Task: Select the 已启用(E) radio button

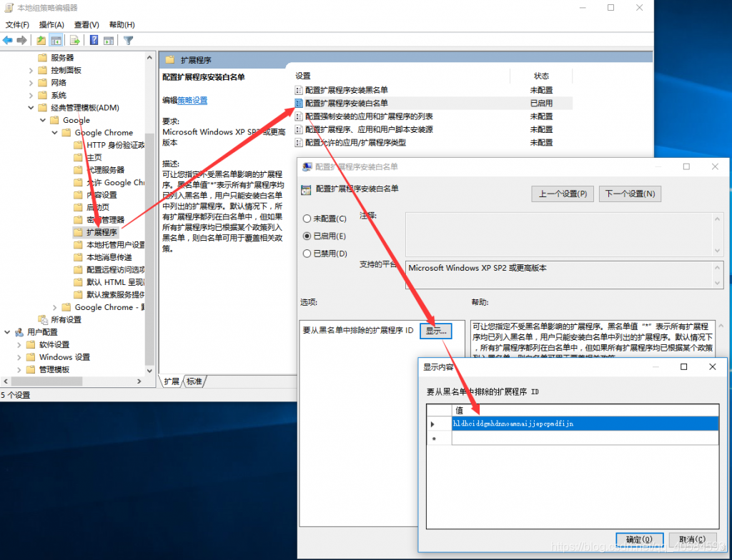Action: point(307,236)
